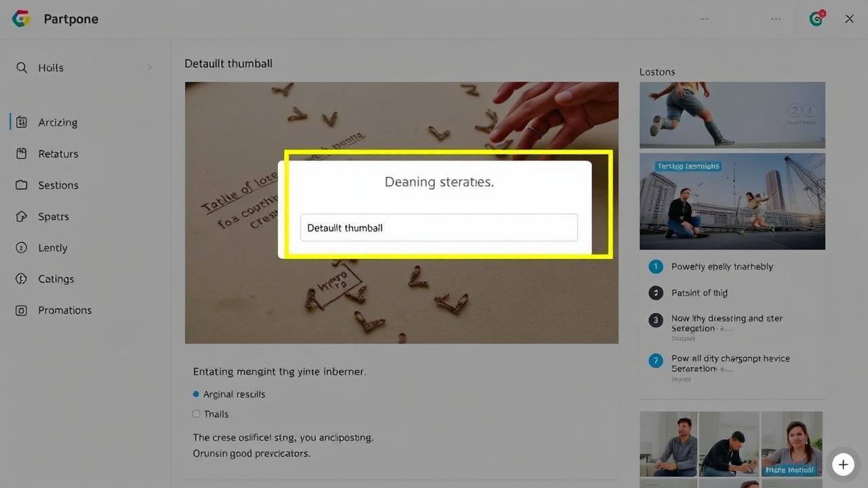This screenshot has width=868, height=488.
Task: Open the running athlete thumbnail
Action: tap(732, 115)
